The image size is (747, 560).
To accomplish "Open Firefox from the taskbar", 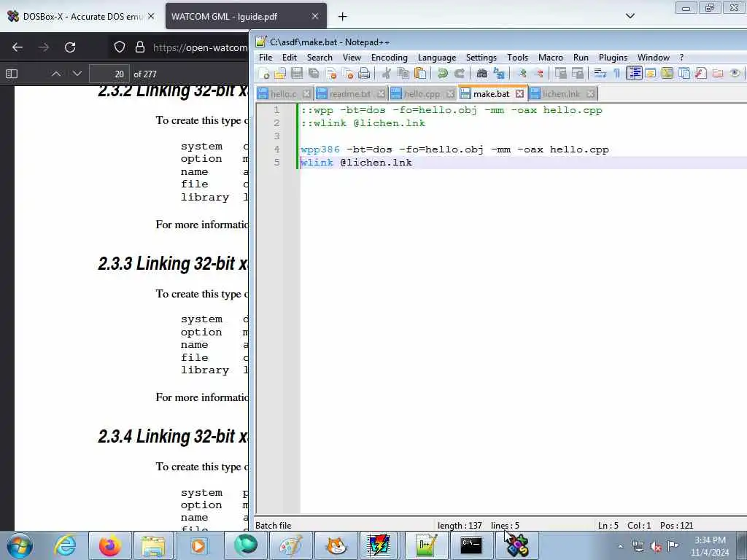I will [x=110, y=545].
